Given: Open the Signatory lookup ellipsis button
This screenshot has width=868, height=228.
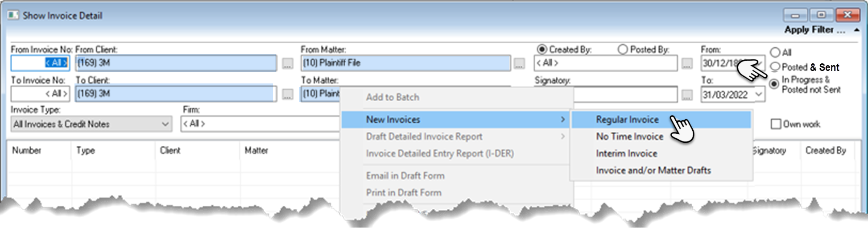Looking at the screenshot, I should [x=687, y=94].
